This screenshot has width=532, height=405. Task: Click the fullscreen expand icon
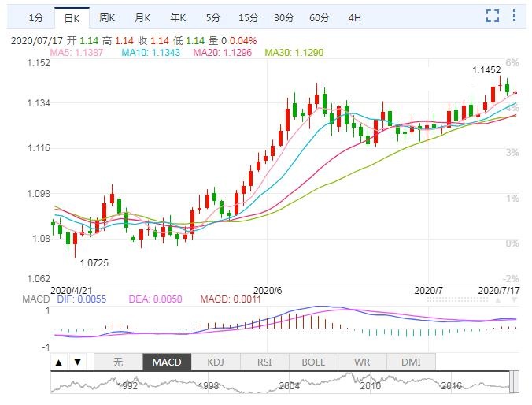[x=493, y=16]
